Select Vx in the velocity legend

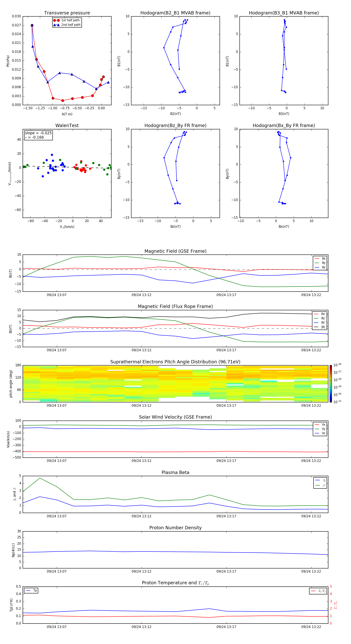click(320, 424)
